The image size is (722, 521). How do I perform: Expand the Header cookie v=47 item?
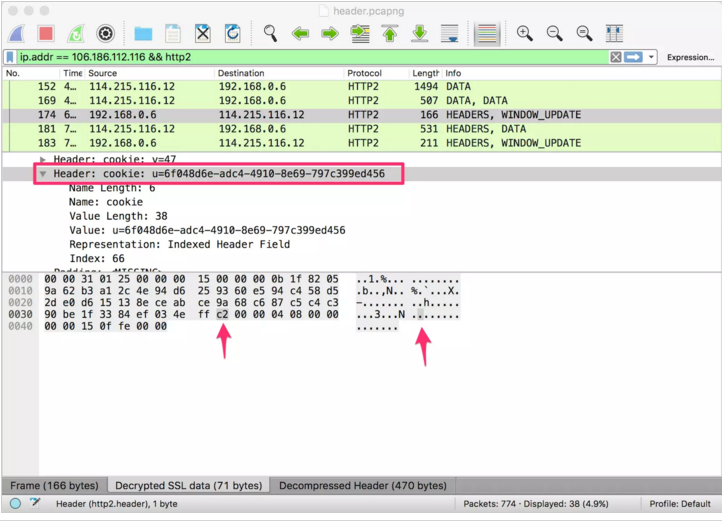43,159
